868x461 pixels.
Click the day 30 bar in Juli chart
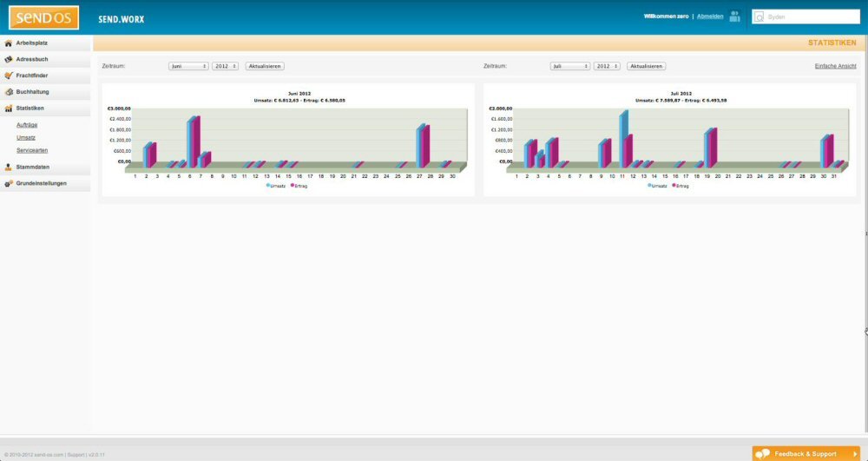pos(827,151)
